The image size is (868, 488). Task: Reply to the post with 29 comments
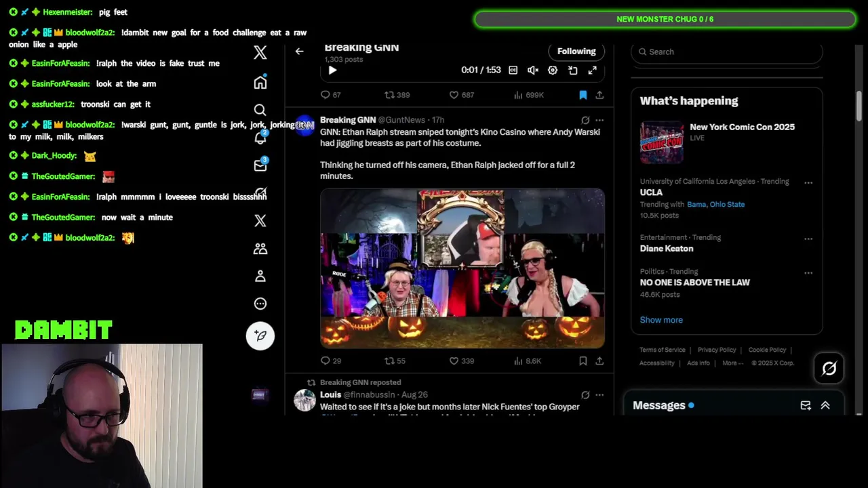coord(330,361)
